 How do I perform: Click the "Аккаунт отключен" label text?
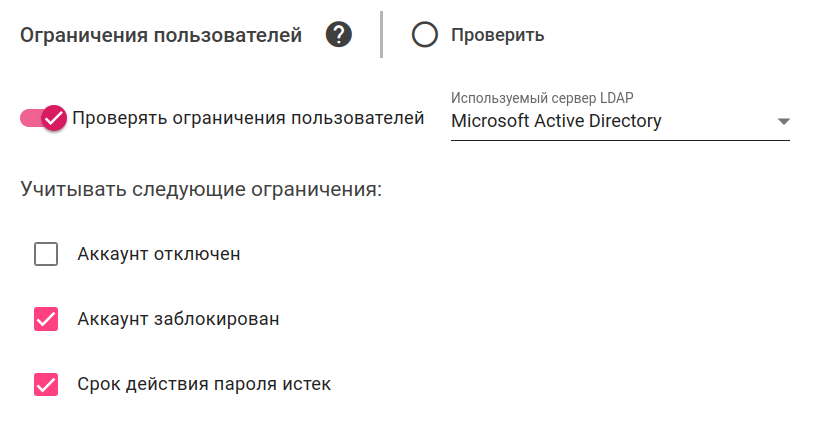pyautogui.click(x=159, y=254)
